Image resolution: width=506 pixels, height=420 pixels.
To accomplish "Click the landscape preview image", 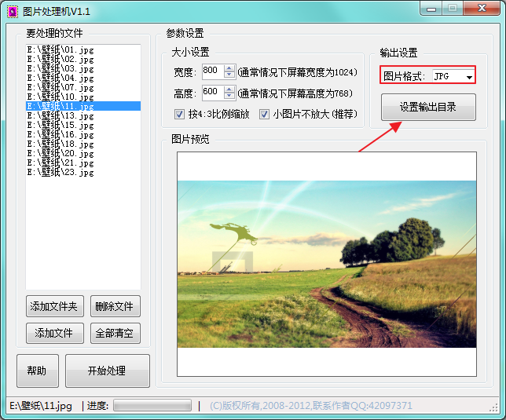I will (327, 264).
